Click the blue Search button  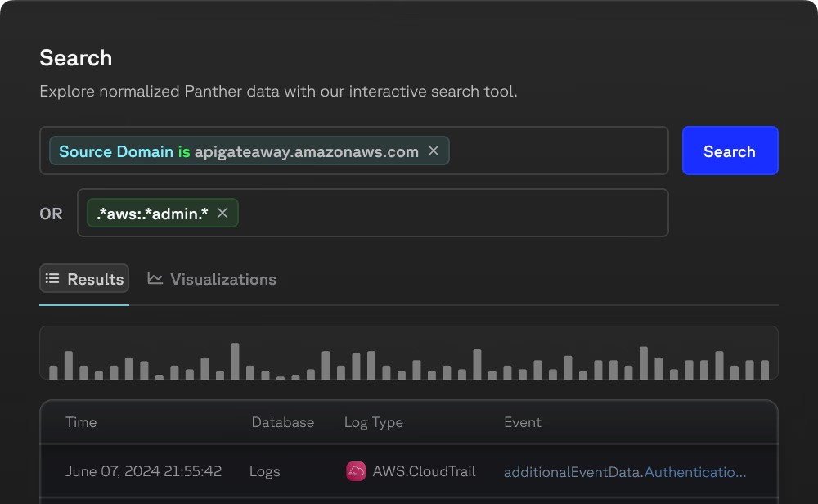click(730, 151)
